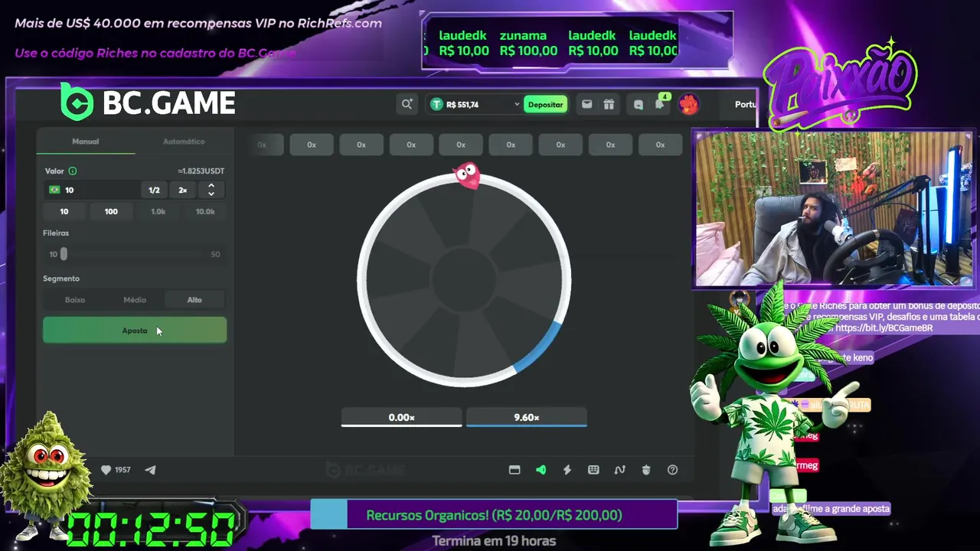The image size is (980, 551).
Task: Open the mail inbox icon
Action: pos(586,104)
